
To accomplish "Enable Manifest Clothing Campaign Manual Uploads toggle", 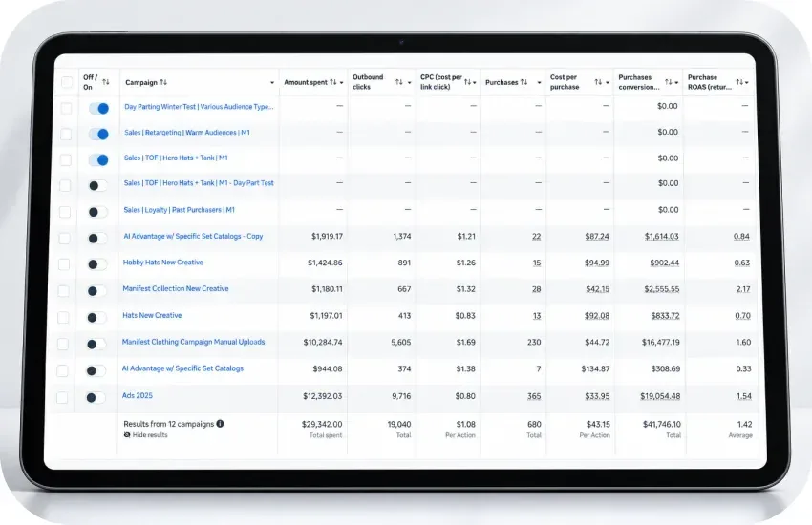I will pos(96,344).
